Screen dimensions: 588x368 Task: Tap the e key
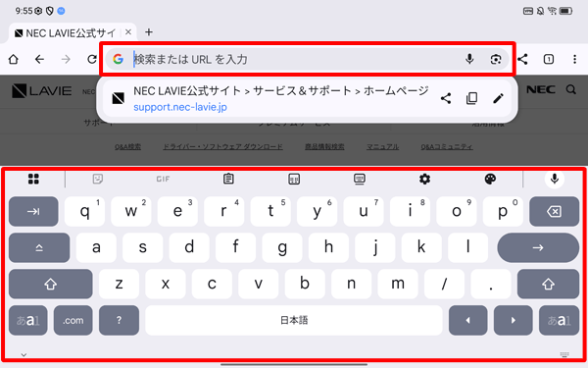(x=177, y=211)
